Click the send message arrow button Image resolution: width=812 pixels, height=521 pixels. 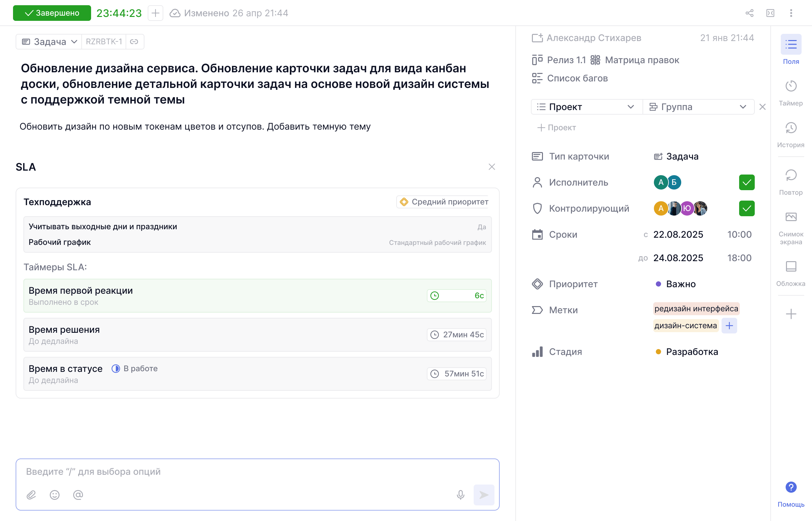click(484, 495)
